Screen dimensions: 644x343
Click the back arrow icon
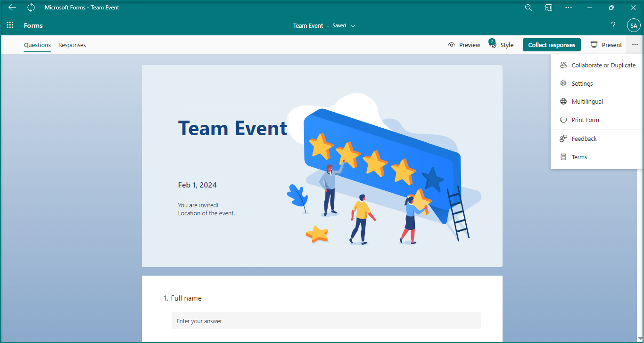[x=12, y=8]
